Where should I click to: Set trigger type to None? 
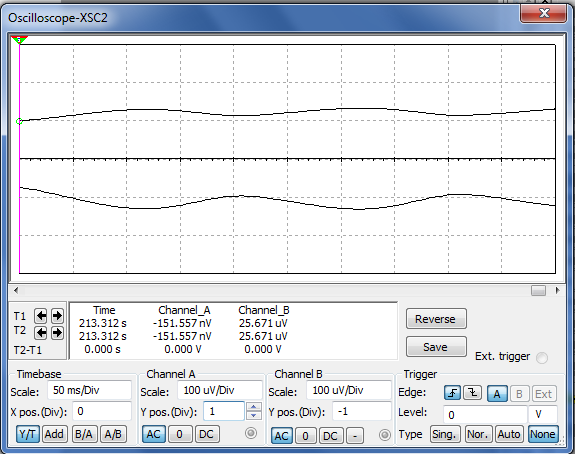543,435
